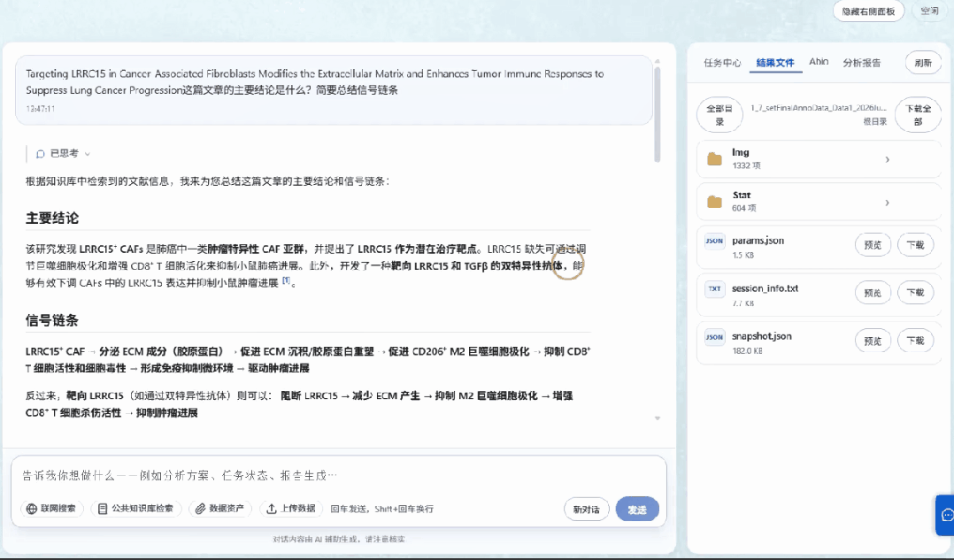Click the session_info.txt file icon
The width and height of the screenshot is (954, 560).
point(714,288)
